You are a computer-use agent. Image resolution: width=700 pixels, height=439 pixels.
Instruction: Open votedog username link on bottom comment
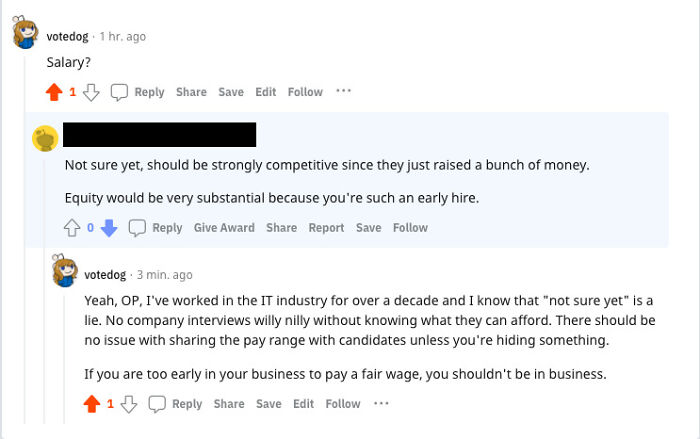pyautogui.click(x=105, y=274)
